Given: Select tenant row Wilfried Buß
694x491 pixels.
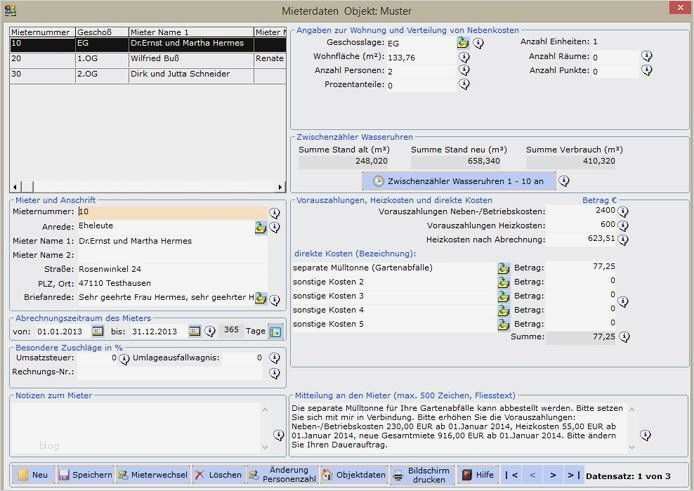Looking at the screenshot, I should pyautogui.click(x=148, y=59).
